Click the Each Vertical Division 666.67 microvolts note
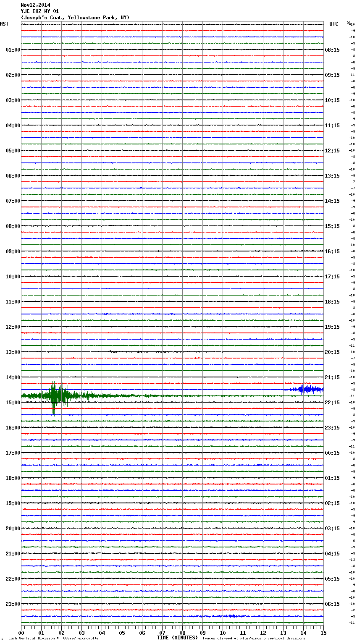Screen dimensions: 357x644 (x=53, y=639)
